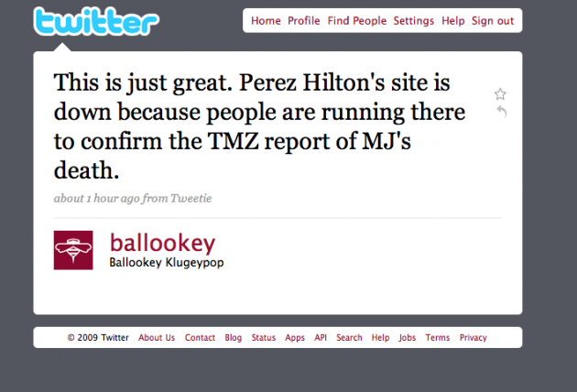The image size is (577, 392).
Task: Visit the About Us footer link
Action: point(157,338)
